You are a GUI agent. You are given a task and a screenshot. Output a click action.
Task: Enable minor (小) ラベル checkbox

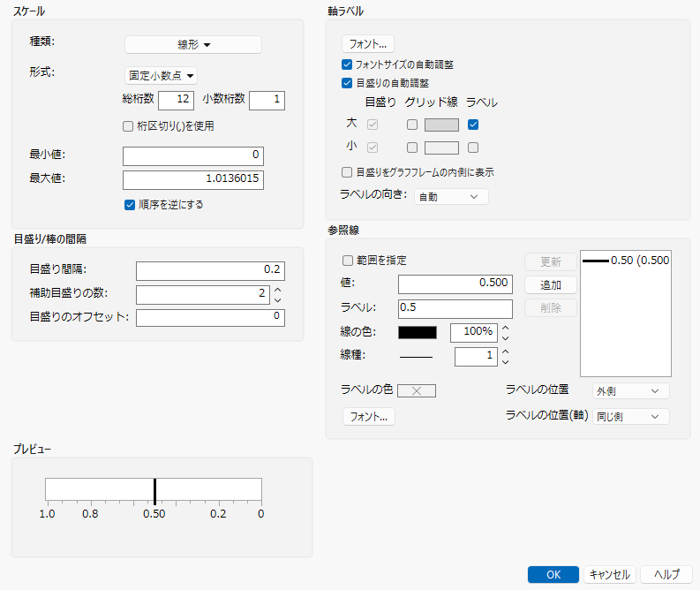click(x=473, y=147)
